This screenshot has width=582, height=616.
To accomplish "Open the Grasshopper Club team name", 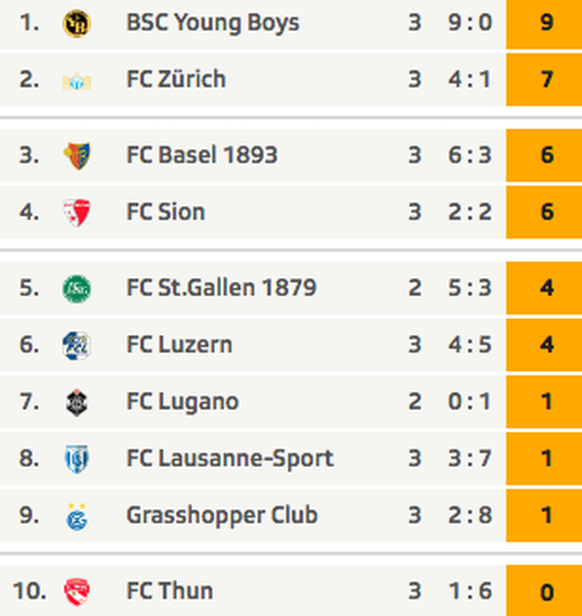I will click(222, 515).
